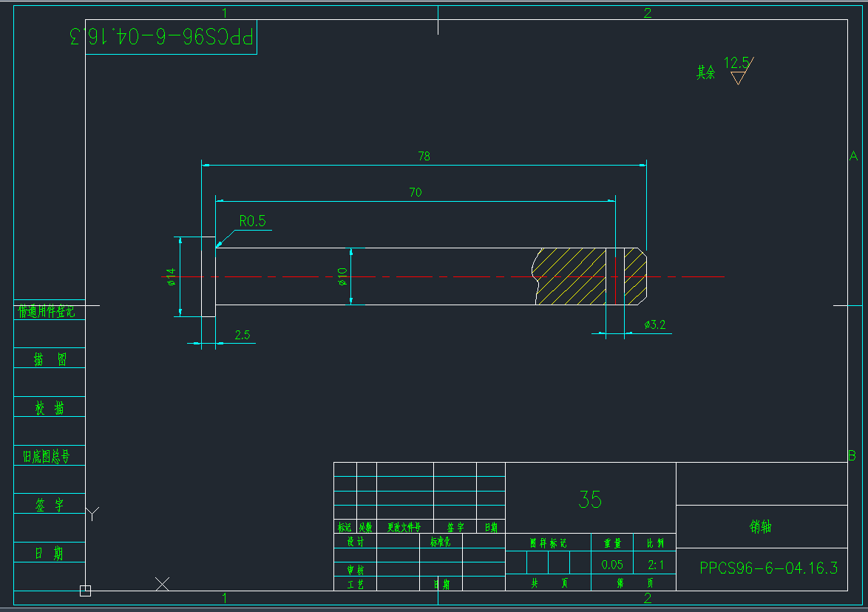
Task: Select the scale value 2:1
Action: 656,565
